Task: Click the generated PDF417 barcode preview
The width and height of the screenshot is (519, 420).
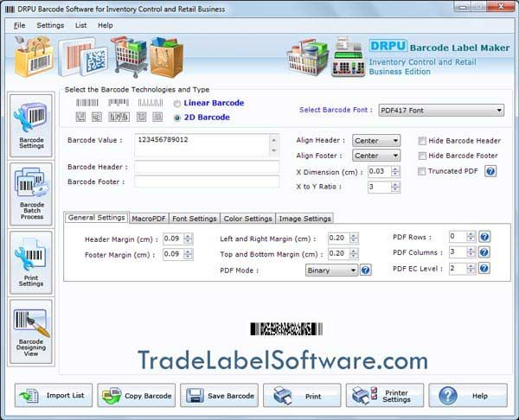Action: (x=286, y=329)
